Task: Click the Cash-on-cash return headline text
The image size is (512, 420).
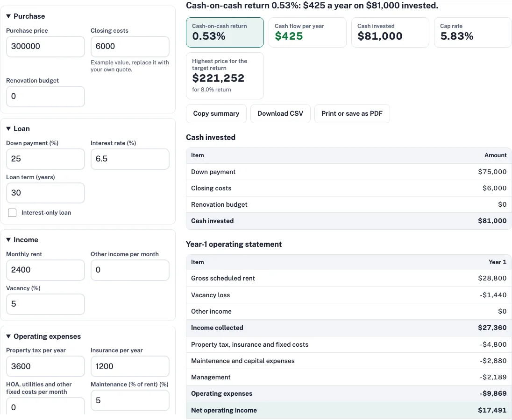Action: [x=312, y=6]
